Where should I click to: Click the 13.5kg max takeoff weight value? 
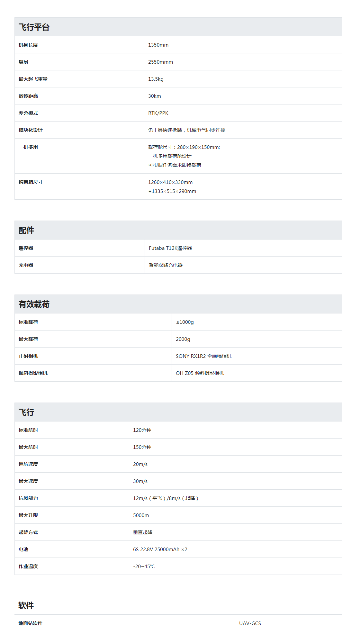[x=156, y=79]
